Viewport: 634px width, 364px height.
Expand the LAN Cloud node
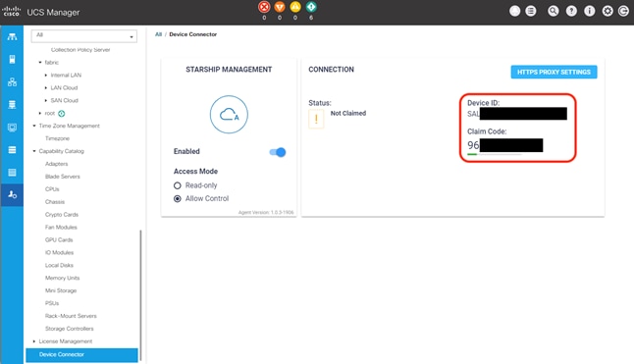tap(46, 87)
